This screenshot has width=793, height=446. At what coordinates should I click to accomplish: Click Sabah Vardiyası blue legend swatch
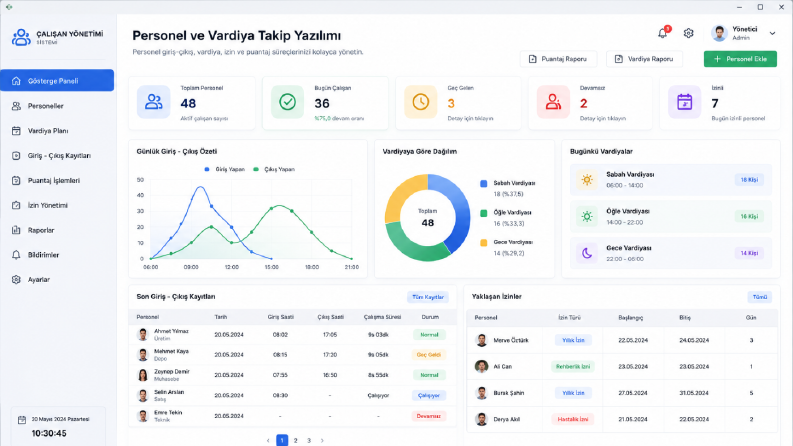[483, 184]
